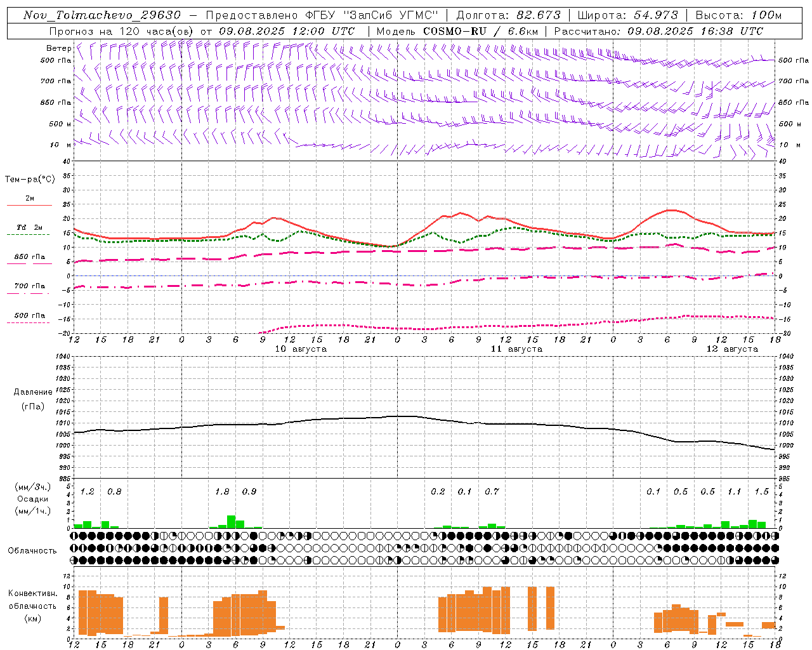Click the dashed line sample under 'Td 2м'
This screenshot has width=812, height=650.
[x=29, y=235]
